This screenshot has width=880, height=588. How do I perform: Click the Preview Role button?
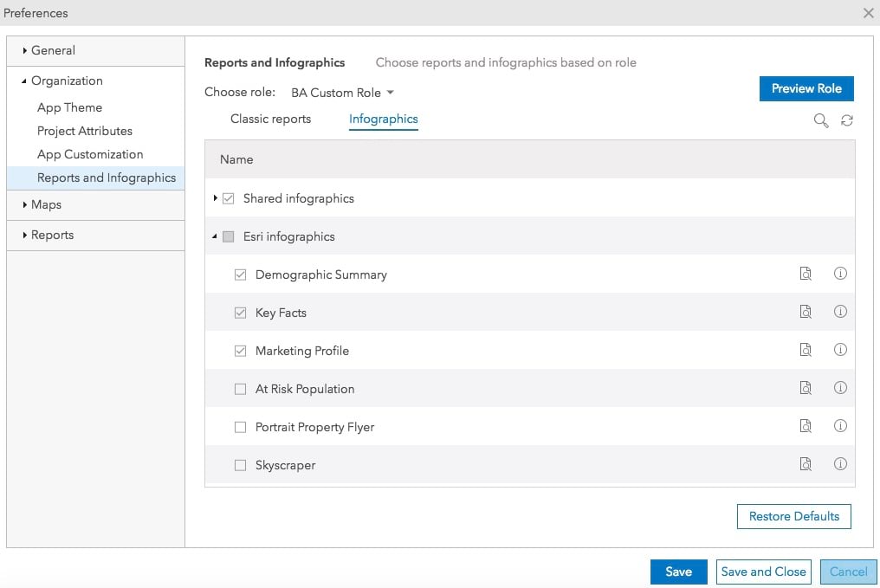click(806, 88)
